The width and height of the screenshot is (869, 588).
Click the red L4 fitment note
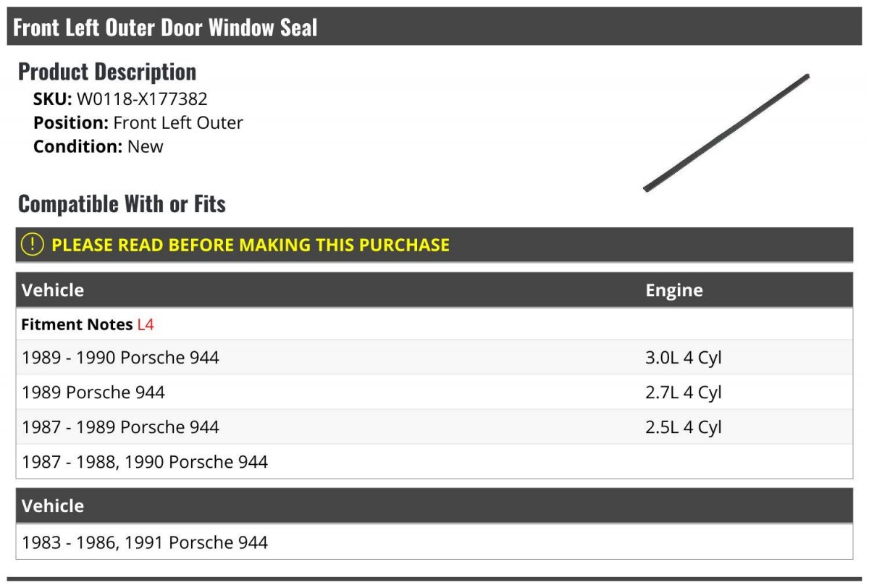(146, 324)
